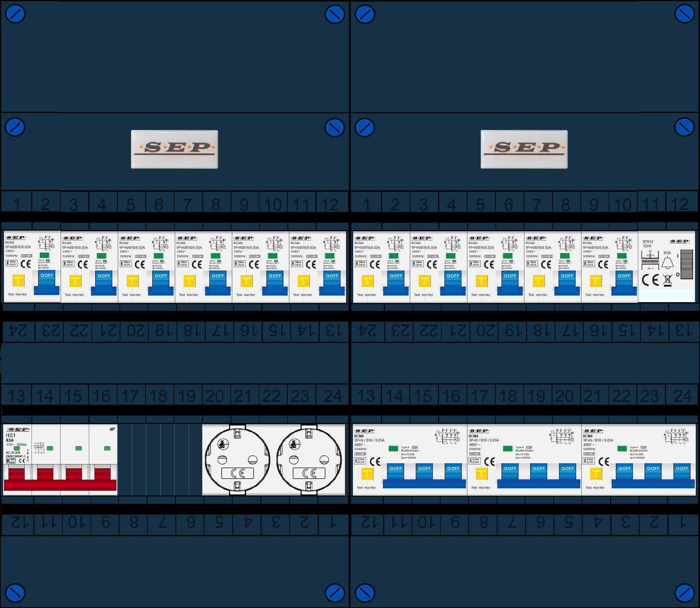Screen dimensions: 700x608
Task: Click the wiring diagram icon on right panel slots 9-10 breaker
Action: (624, 244)
